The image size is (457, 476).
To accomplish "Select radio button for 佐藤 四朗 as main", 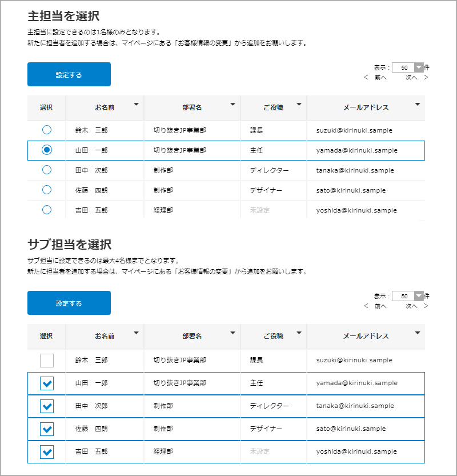I will [x=47, y=190].
